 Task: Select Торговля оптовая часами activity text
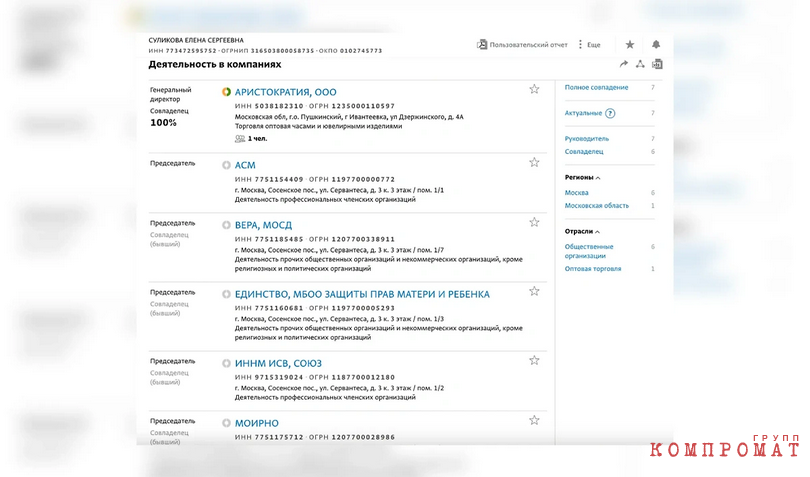click(x=318, y=126)
